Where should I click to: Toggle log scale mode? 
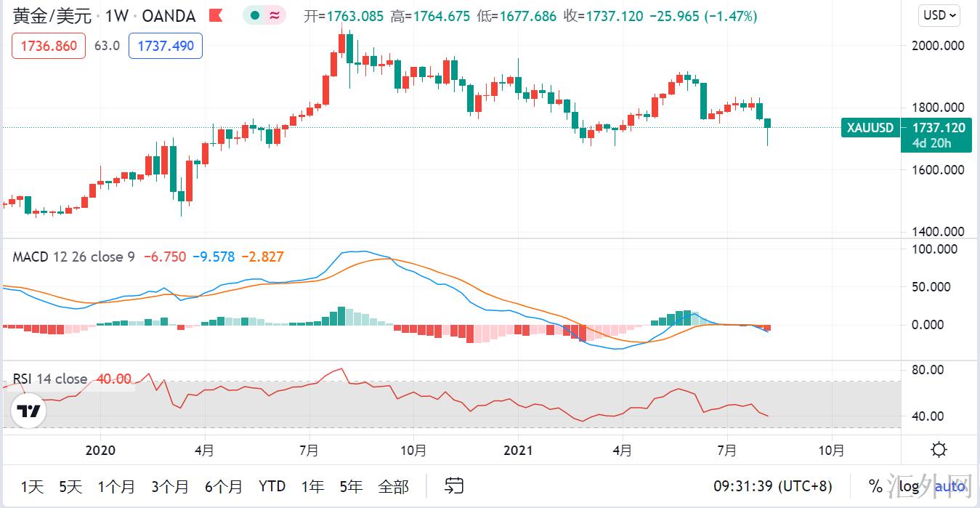909,486
